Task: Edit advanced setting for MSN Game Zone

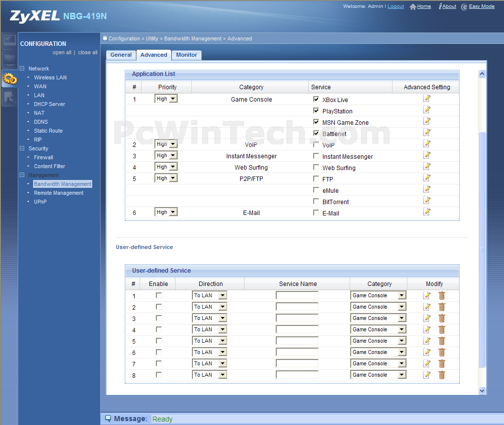Action: click(x=427, y=121)
